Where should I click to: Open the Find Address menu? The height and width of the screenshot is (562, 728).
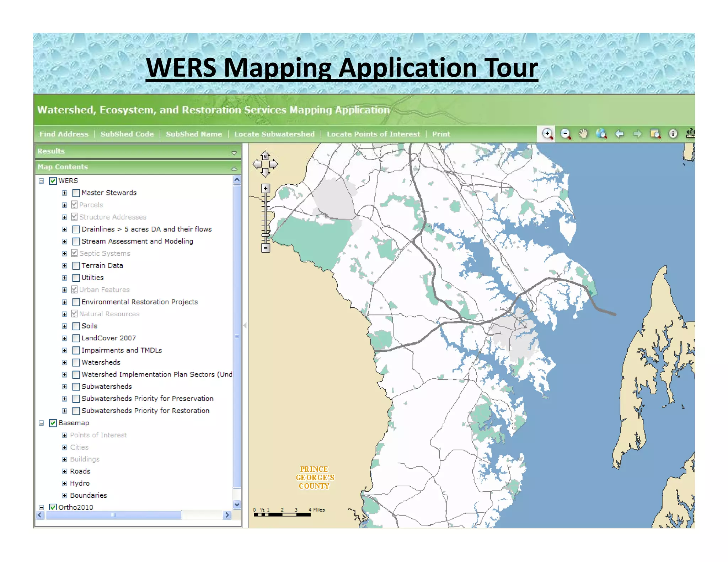click(64, 134)
